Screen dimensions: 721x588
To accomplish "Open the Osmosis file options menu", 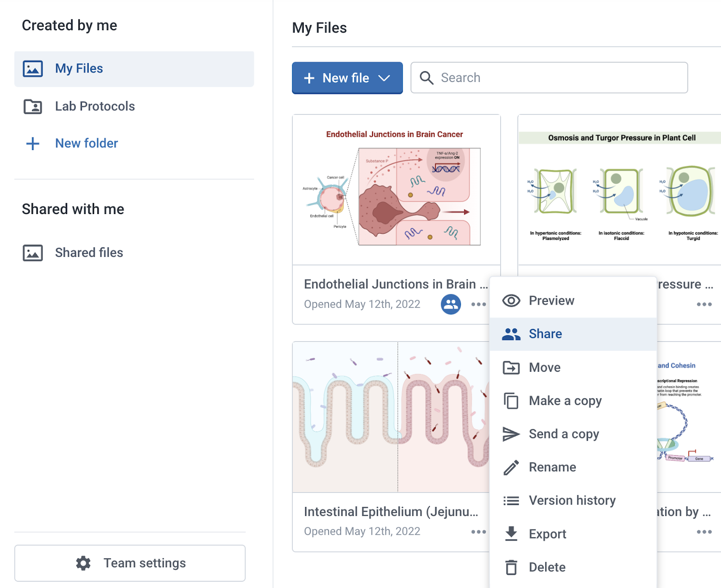I will pos(701,304).
